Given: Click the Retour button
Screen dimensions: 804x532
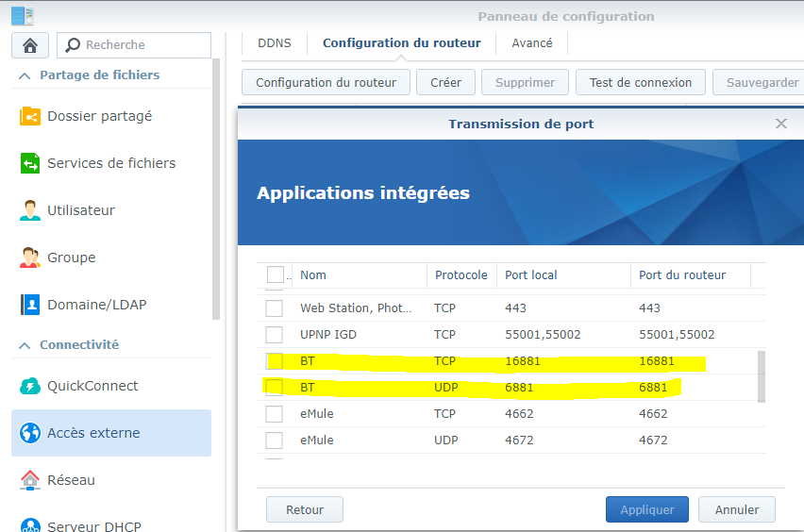Looking at the screenshot, I should pyautogui.click(x=304, y=509).
